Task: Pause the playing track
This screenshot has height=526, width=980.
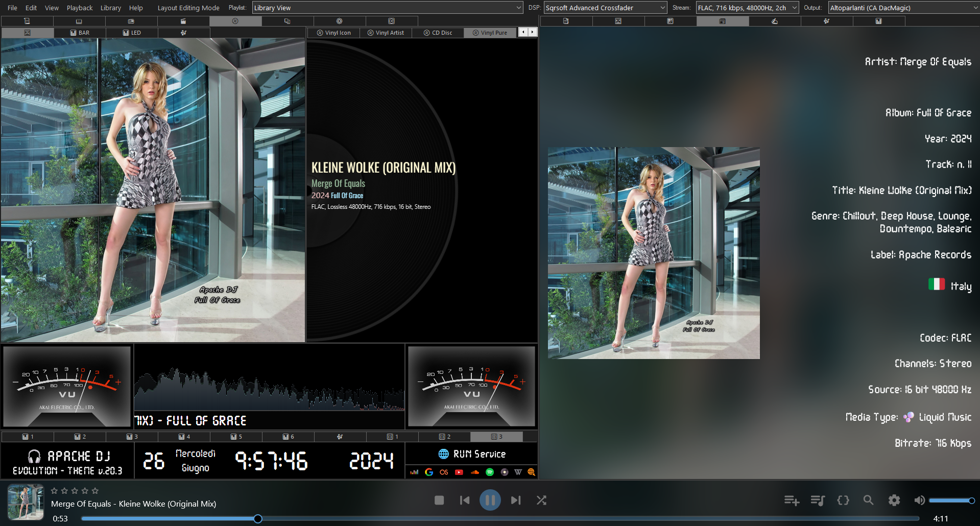Action: [490, 500]
